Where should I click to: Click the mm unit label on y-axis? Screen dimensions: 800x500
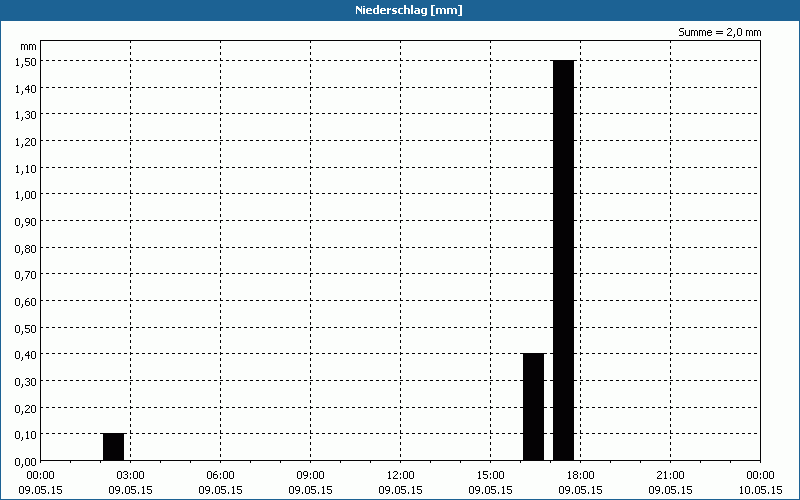29,46
